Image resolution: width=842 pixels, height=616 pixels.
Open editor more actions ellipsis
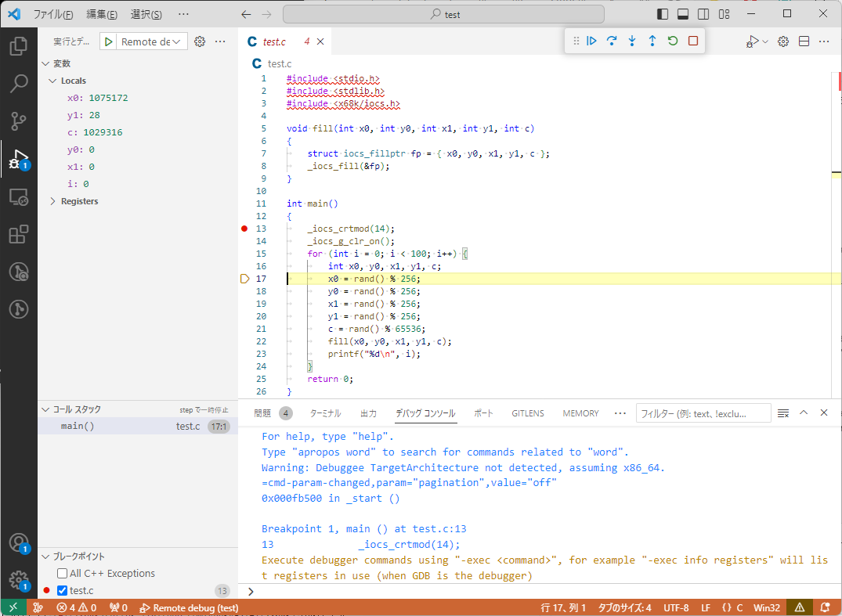point(824,41)
